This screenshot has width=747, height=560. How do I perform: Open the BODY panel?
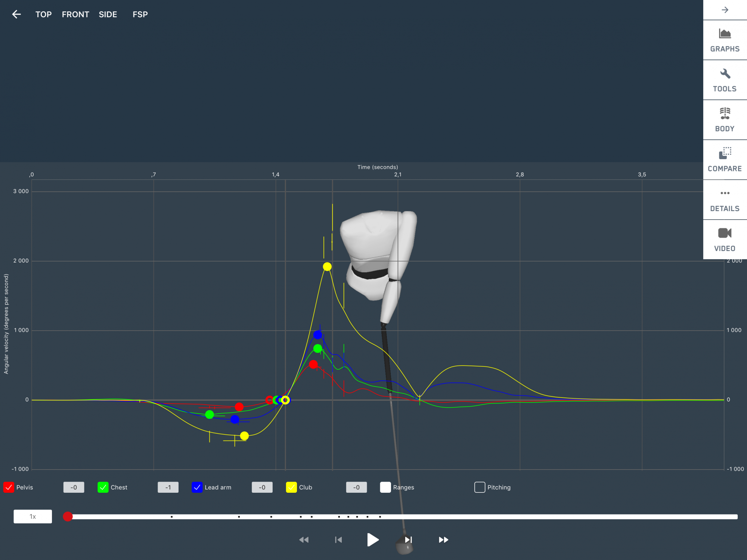pos(725,120)
